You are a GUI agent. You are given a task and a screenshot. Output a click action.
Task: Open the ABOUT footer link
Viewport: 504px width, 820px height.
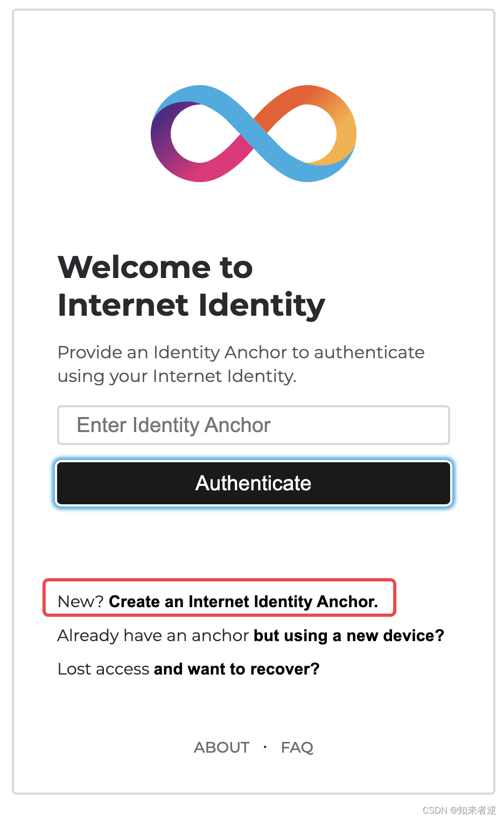pyautogui.click(x=222, y=747)
